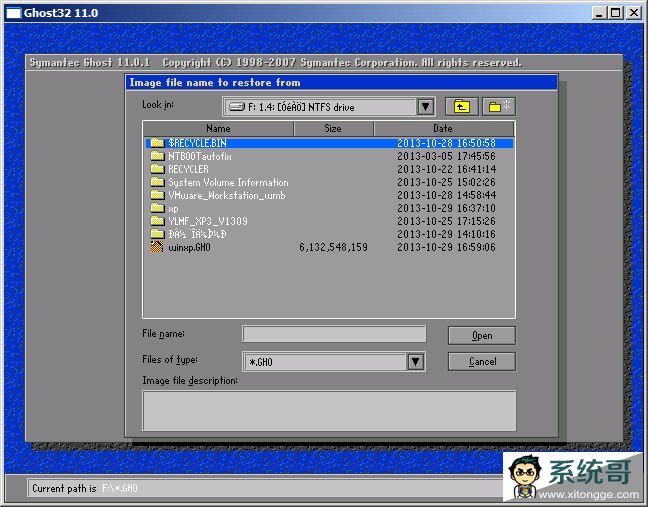Click the NTBOOTautofix folder icon
The width and height of the screenshot is (648, 507).
pos(157,156)
